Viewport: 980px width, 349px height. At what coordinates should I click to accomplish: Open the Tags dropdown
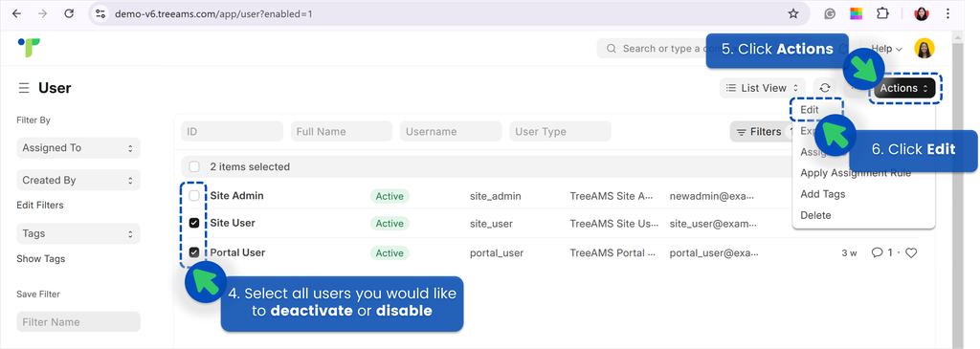point(78,233)
